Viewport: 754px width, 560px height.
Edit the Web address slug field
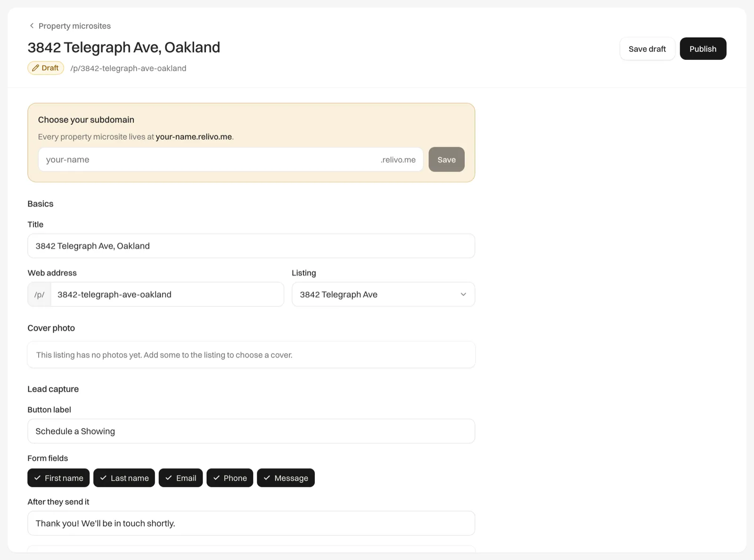click(167, 294)
